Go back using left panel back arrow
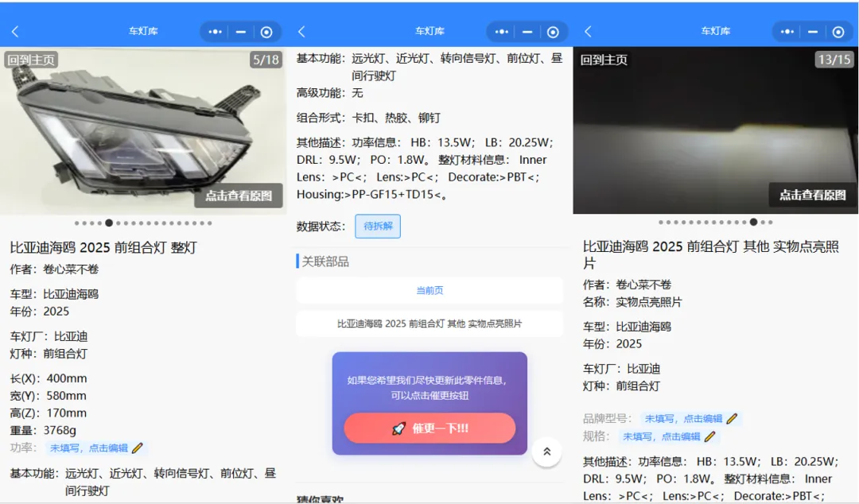859x504 pixels. tap(15, 32)
